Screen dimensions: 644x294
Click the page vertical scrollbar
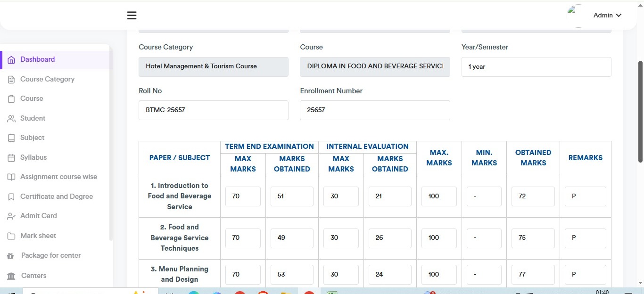coord(640,112)
